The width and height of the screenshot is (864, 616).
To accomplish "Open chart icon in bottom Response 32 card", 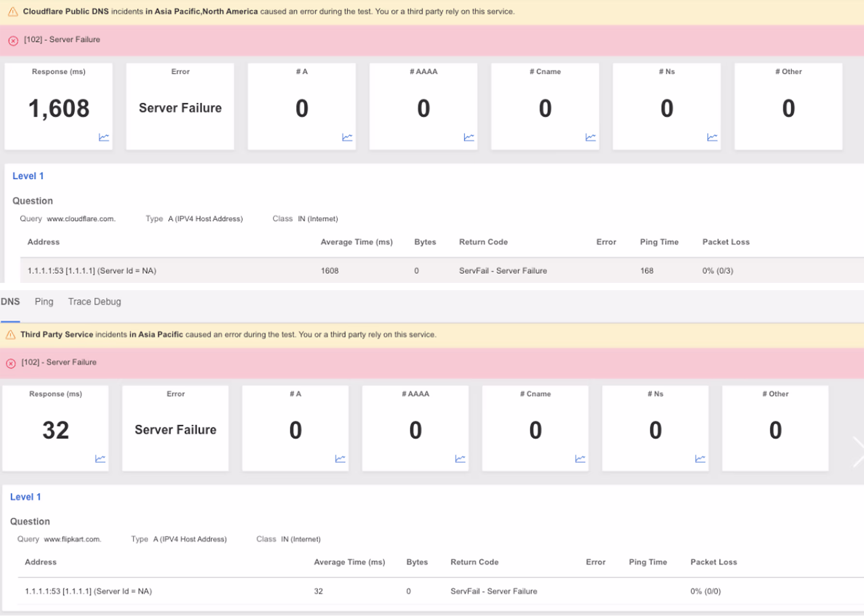I will point(100,459).
